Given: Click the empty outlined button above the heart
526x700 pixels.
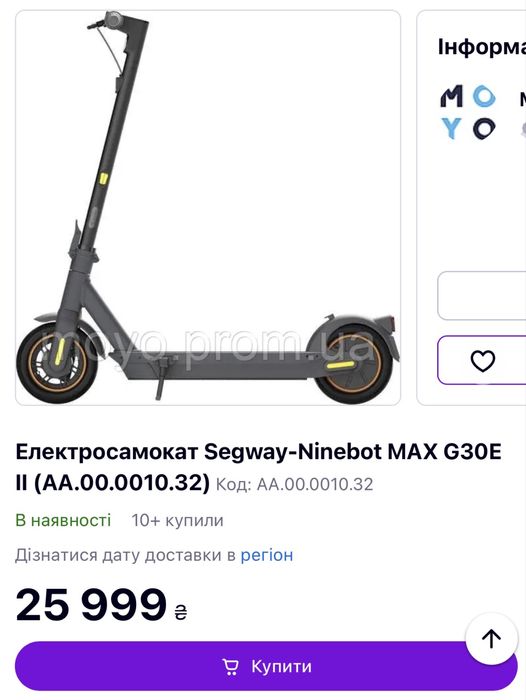Looking at the screenshot, I should (482, 296).
